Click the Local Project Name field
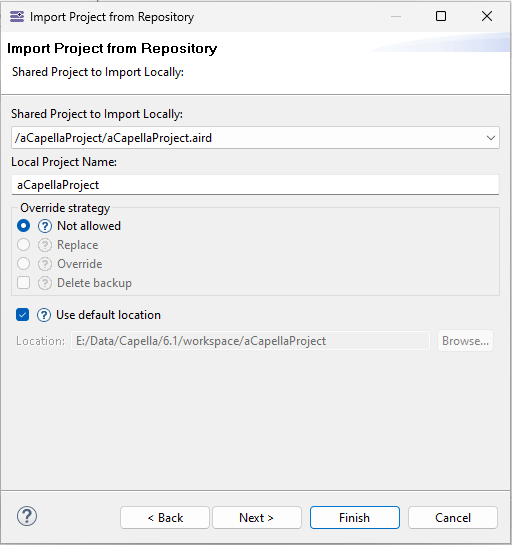The height and width of the screenshot is (545, 512). tap(255, 185)
